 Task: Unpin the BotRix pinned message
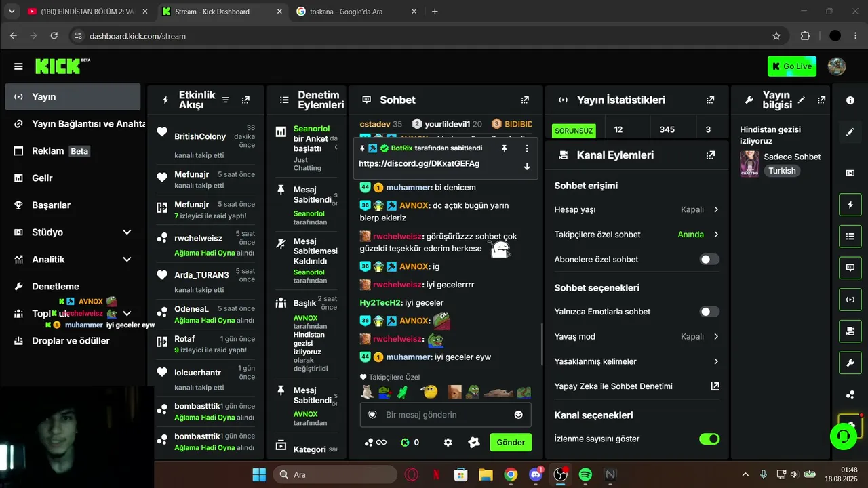504,148
